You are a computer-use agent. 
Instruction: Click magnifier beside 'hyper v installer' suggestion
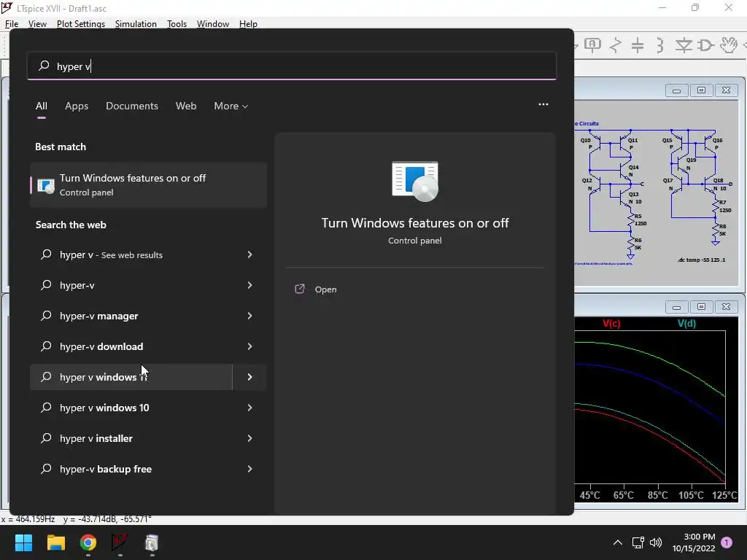point(46,438)
